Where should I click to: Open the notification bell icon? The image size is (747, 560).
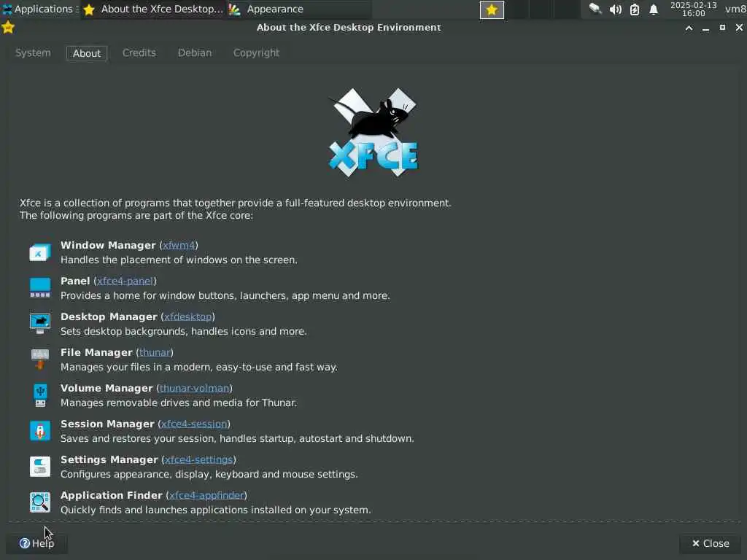(x=654, y=9)
